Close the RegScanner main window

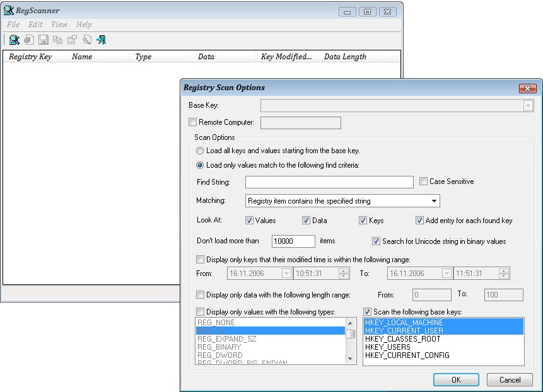tap(387, 12)
